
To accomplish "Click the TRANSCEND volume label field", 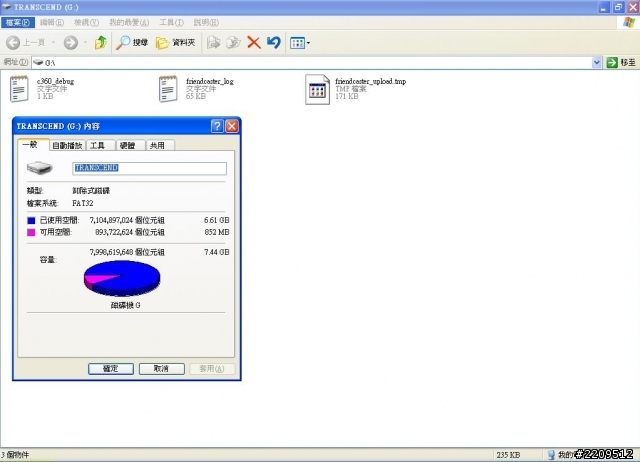I will (149, 168).
